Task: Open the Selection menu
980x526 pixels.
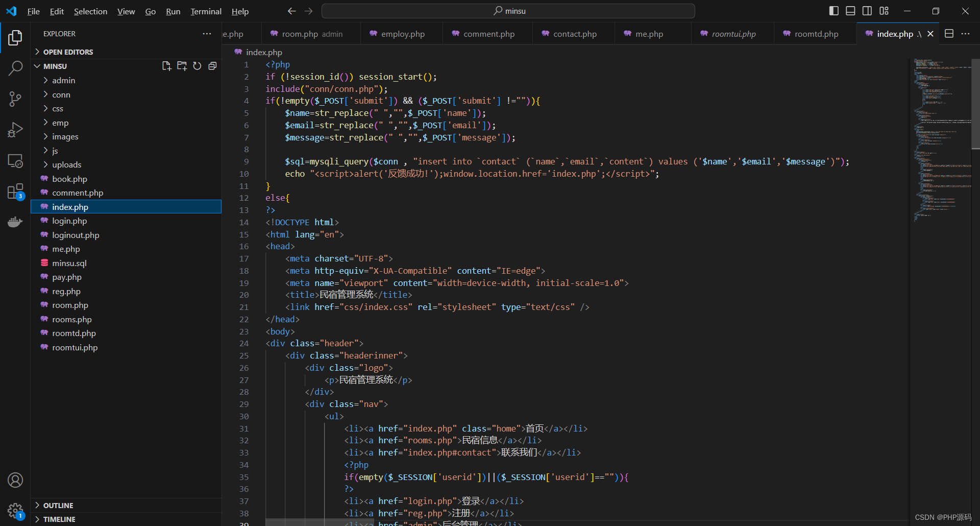Action: point(90,11)
